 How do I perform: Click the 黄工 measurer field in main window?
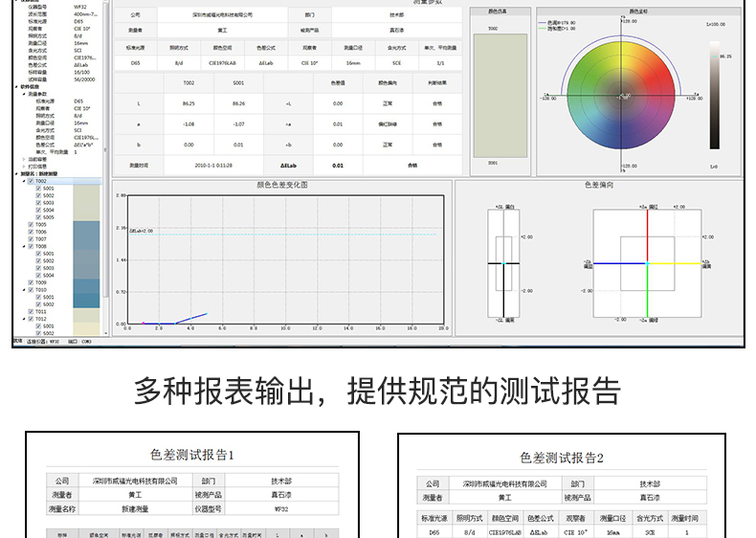222,31
